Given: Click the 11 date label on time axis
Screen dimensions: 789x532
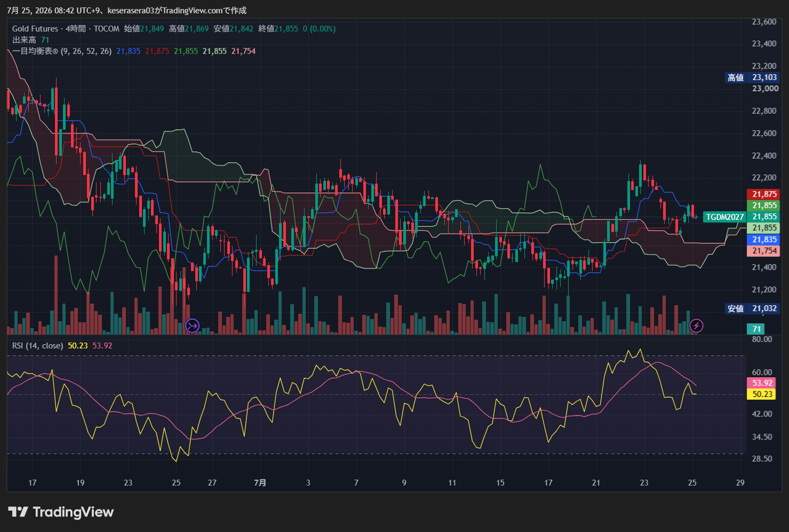Looking at the screenshot, I should click(x=452, y=483).
